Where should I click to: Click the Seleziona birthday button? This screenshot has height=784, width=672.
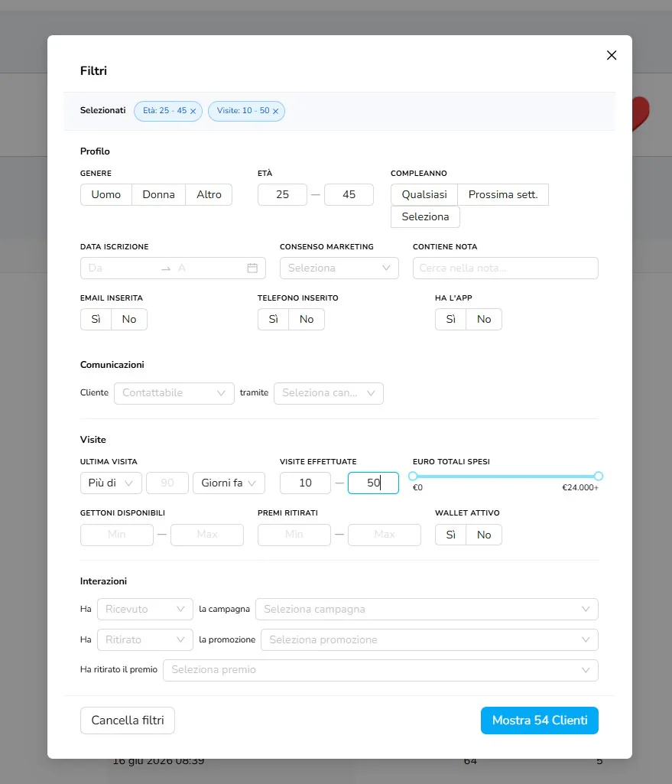[425, 217]
